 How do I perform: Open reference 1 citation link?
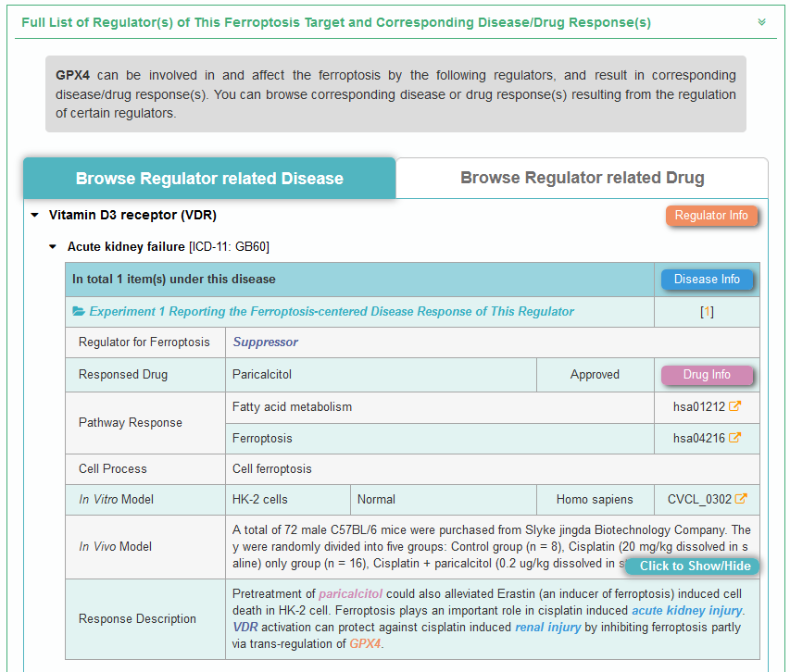pos(707,312)
